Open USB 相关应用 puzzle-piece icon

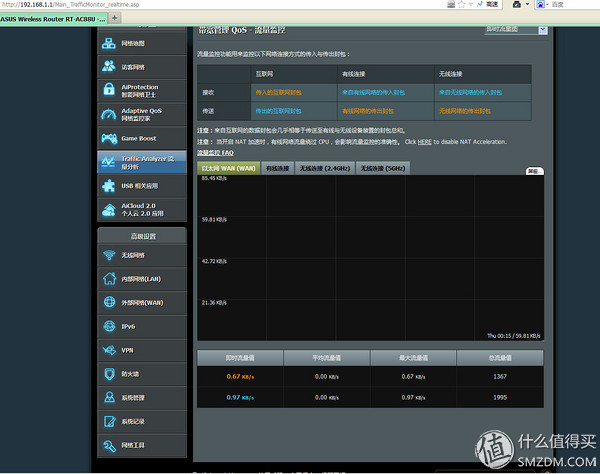109,186
